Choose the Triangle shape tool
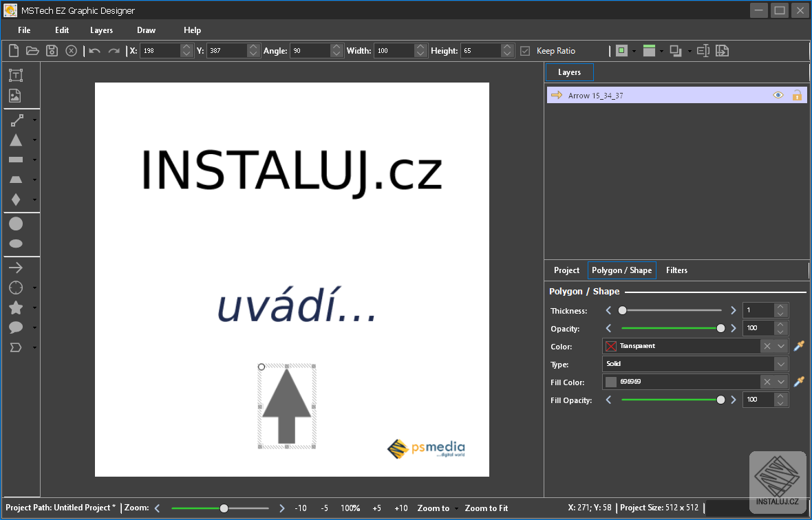The width and height of the screenshot is (812, 520). tap(16, 140)
